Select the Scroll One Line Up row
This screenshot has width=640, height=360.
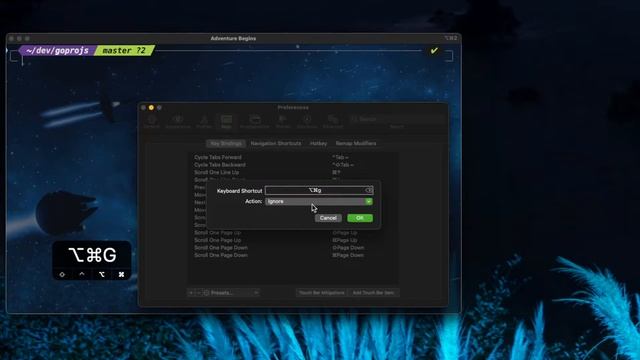pyautogui.click(x=293, y=172)
